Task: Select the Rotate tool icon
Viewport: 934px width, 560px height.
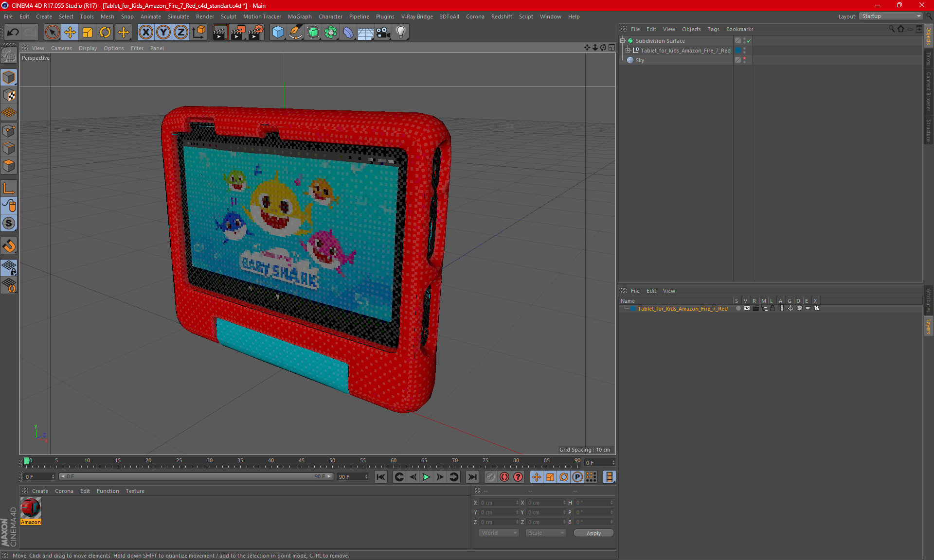Action: point(105,32)
